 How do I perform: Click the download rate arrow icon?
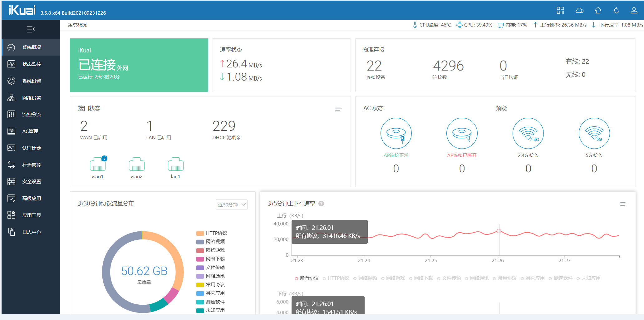tap(593, 25)
